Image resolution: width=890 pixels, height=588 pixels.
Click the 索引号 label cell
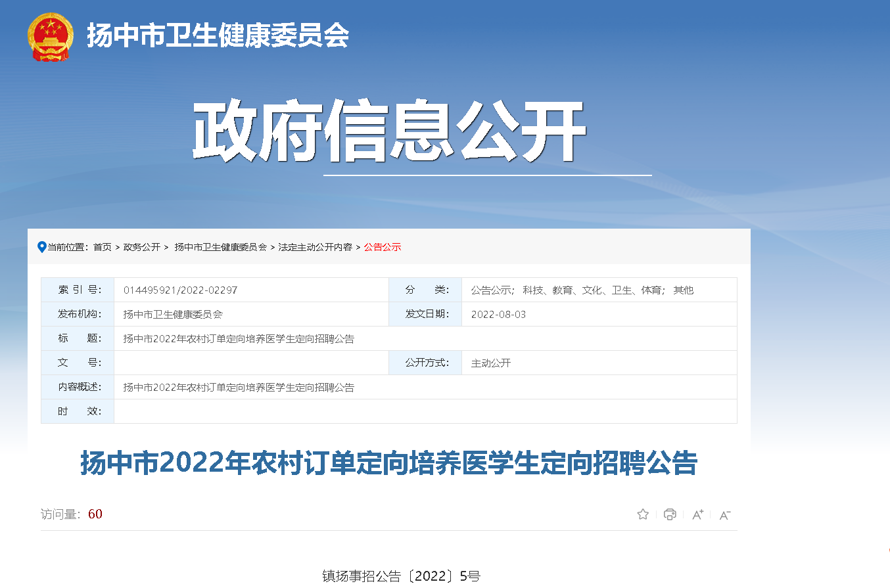coord(78,290)
